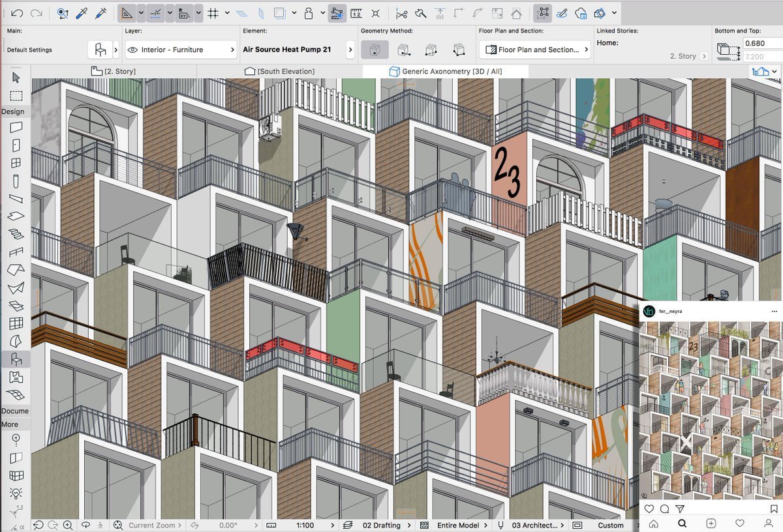Like the Instagram post with heart icon
Image resolution: width=783 pixels, height=532 pixels.
[x=649, y=509]
